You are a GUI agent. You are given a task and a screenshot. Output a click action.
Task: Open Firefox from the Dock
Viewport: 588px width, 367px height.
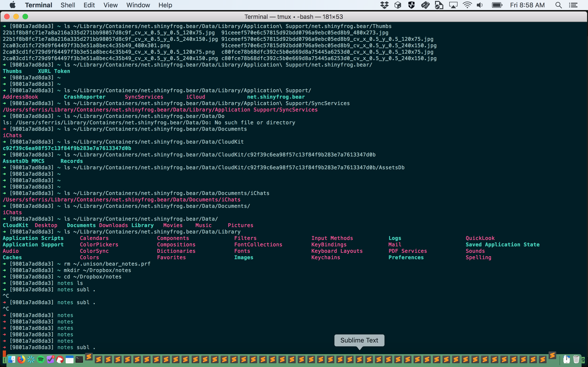[x=21, y=359]
